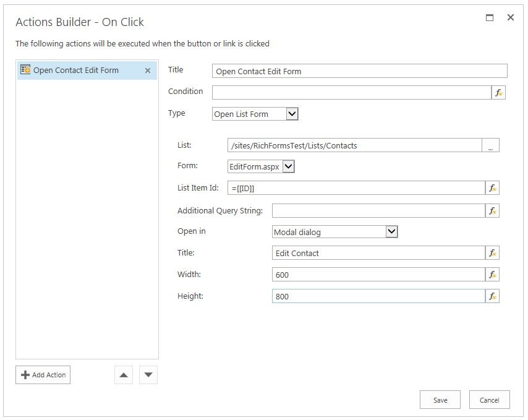Move selected action down
The image size is (528, 420).
[148, 375]
